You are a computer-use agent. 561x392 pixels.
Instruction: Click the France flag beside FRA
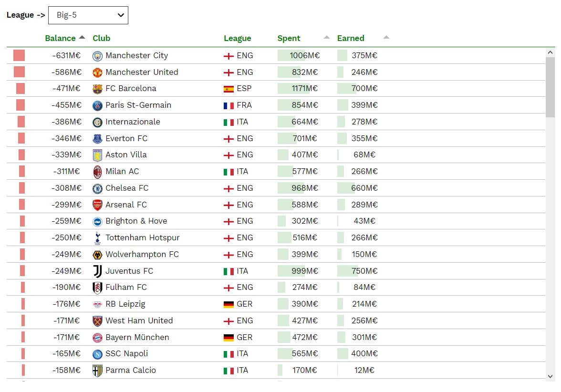[229, 105]
